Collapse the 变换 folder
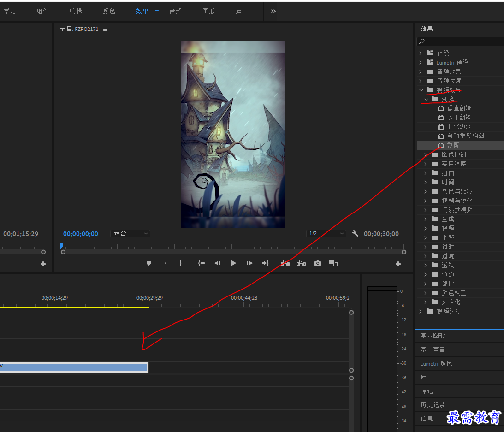Image resolution: width=504 pixels, height=432 pixels. pyautogui.click(x=426, y=99)
